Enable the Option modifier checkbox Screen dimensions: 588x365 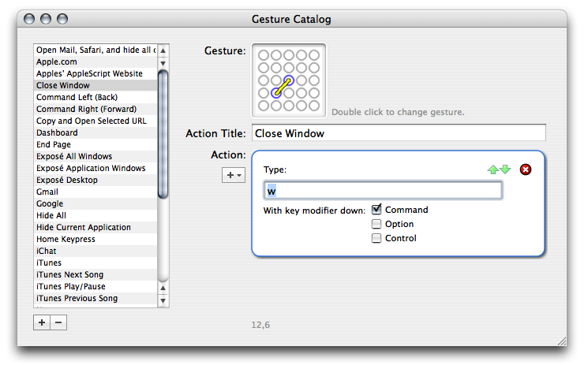pyautogui.click(x=376, y=224)
